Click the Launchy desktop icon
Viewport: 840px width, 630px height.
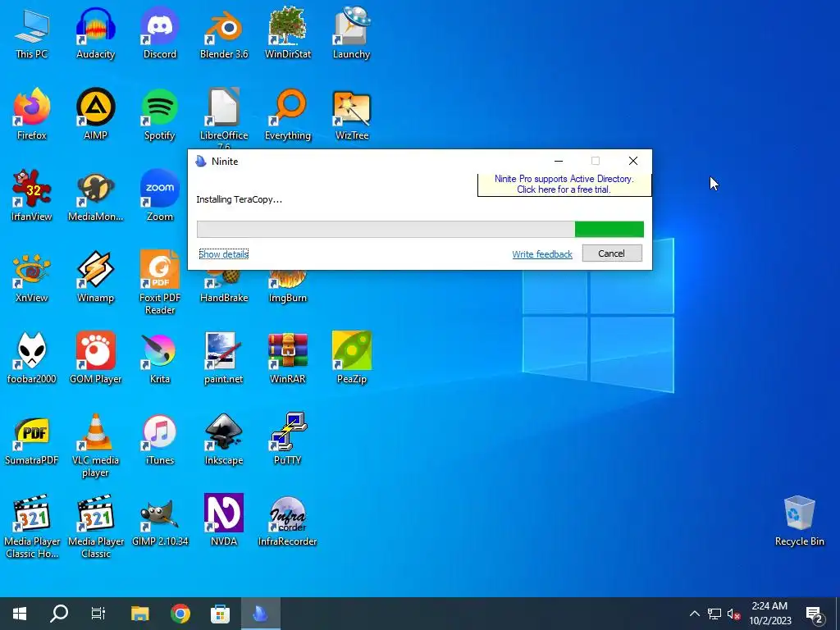tap(351, 33)
